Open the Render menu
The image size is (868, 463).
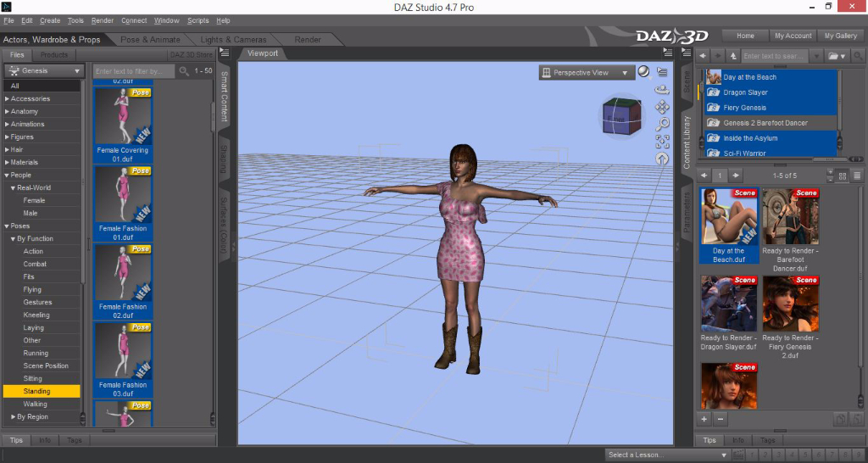[x=103, y=20]
